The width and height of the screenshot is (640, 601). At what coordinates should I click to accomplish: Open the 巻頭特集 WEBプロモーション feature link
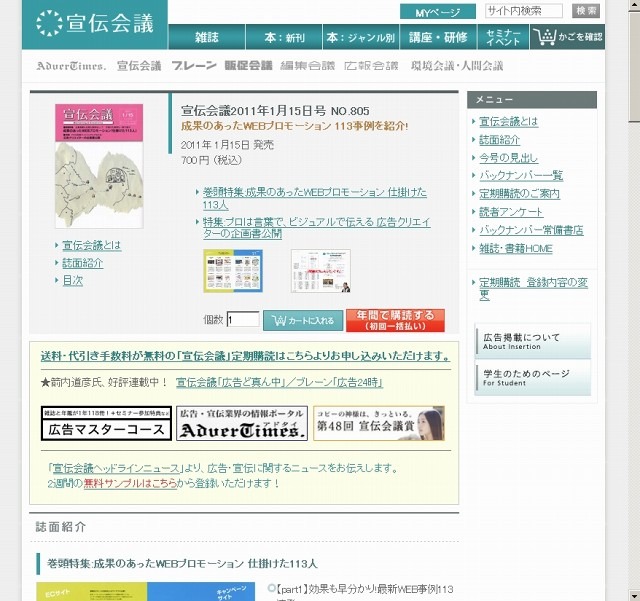point(314,198)
